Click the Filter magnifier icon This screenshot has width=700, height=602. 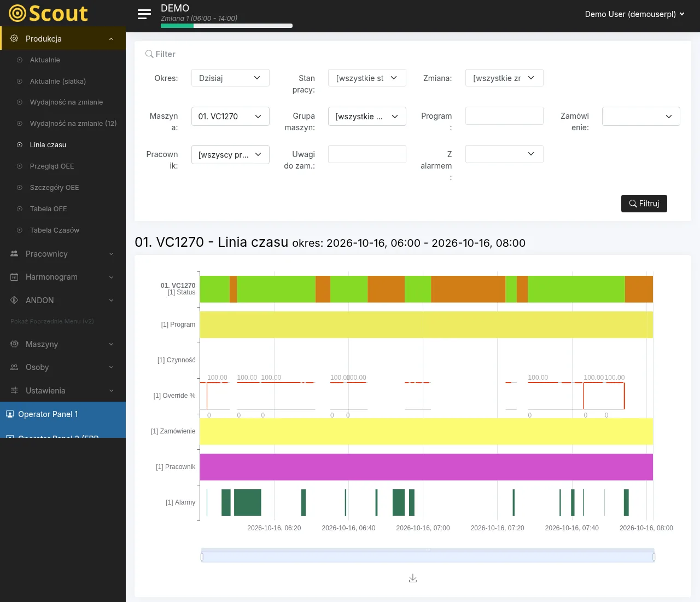point(149,54)
